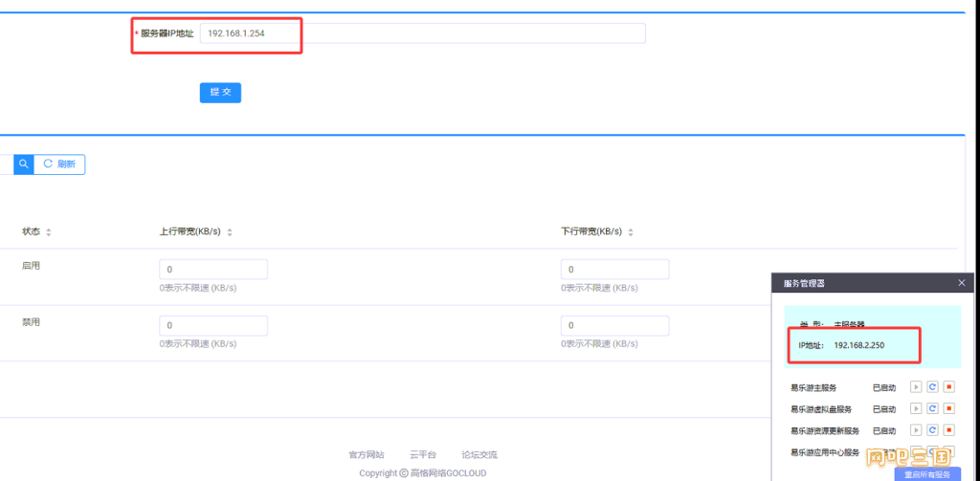Stop the 易乐游虚拟盘服务 service
The width and height of the screenshot is (980, 481).
[x=948, y=409]
